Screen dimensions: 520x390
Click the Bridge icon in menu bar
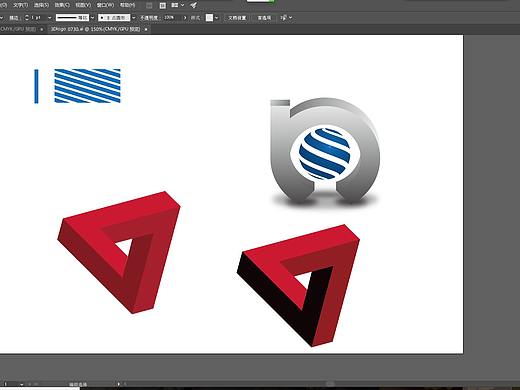149,5
